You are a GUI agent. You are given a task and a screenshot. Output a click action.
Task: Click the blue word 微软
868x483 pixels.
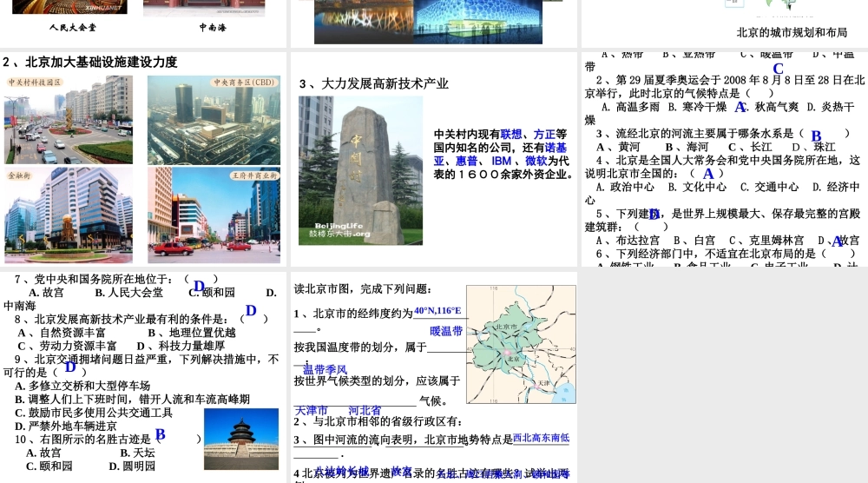coord(536,161)
